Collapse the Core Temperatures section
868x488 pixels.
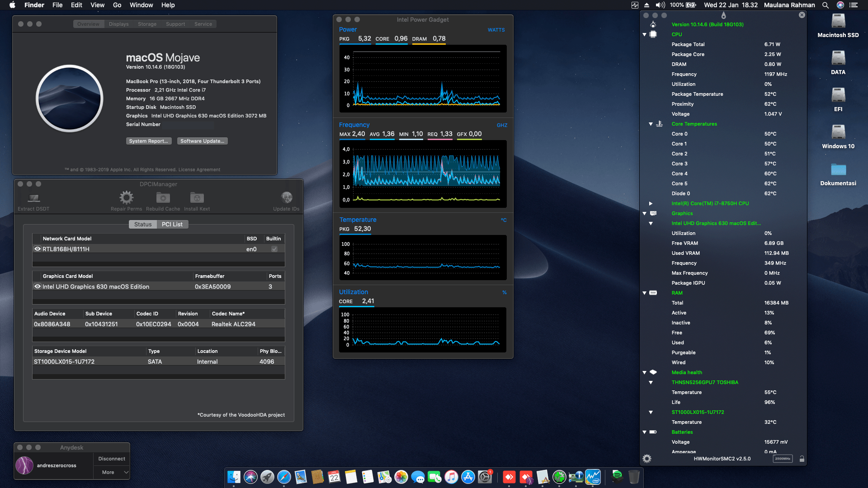click(650, 124)
